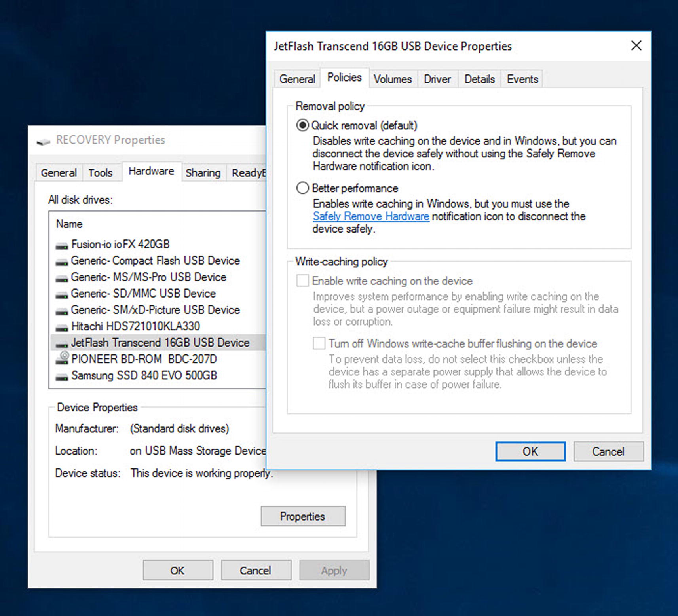Click the drive icon beside JetFlash Transcend 16GB
The width and height of the screenshot is (678, 616).
(x=62, y=344)
